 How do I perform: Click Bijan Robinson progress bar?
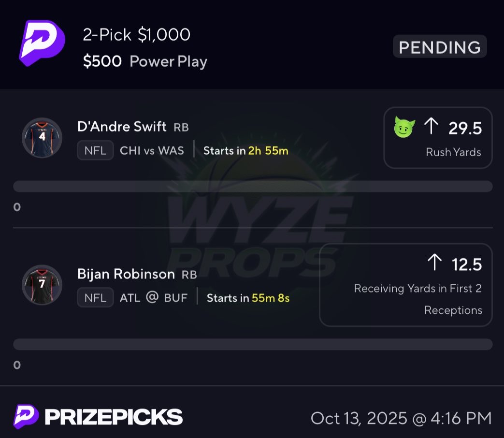coord(253,344)
